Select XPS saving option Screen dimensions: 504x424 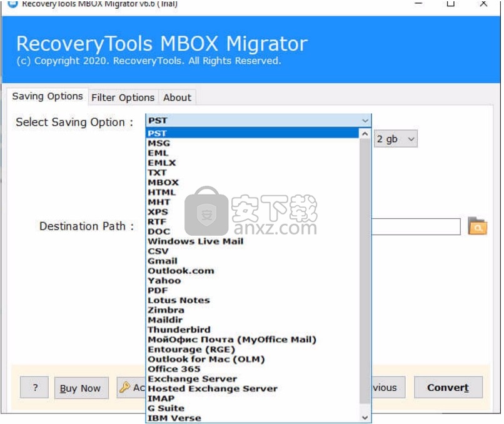pyautogui.click(x=253, y=212)
